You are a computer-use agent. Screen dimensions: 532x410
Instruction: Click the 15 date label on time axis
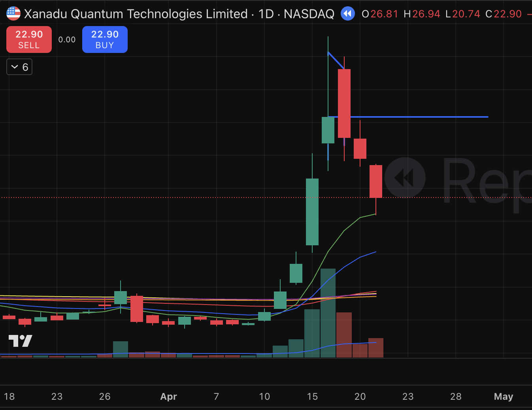(312, 397)
